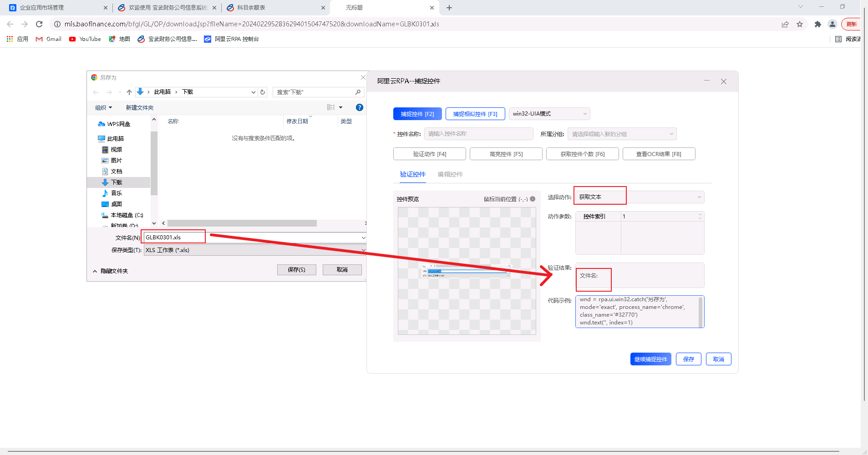868x455 pixels.
Task: Open the reading list icon
Action: coord(838,39)
